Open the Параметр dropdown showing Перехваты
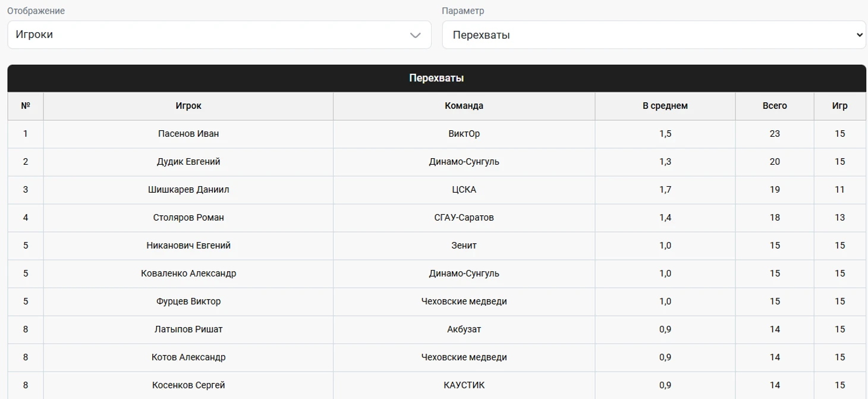This screenshot has height=399, width=868. (x=654, y=34)
